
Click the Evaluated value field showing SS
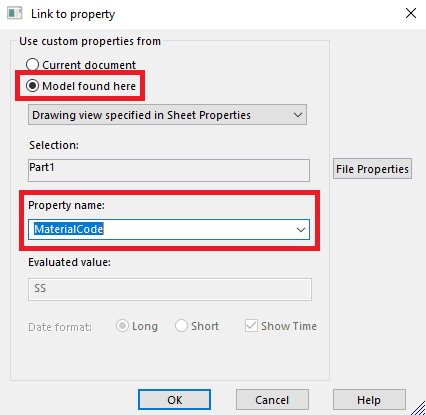pos(170,289)
